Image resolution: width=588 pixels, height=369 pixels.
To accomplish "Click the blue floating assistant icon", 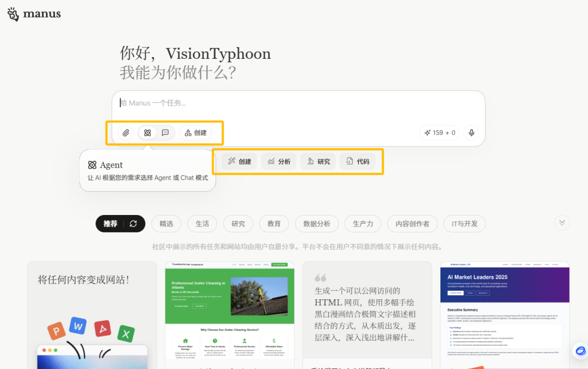I will [x=580, y=351].
